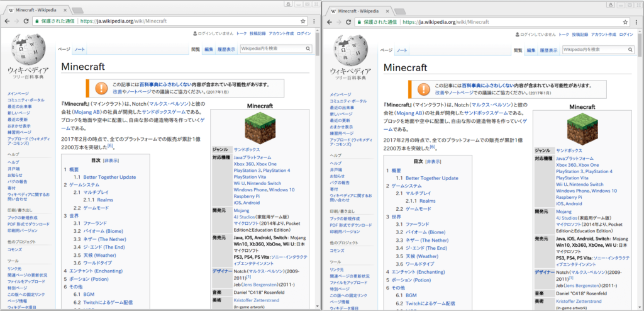Image resolution: width=644 pixels, height=311 pixels.
Task: Click Mojang AB link in left window
Action: pyautogui.click(x=86, y=112)
